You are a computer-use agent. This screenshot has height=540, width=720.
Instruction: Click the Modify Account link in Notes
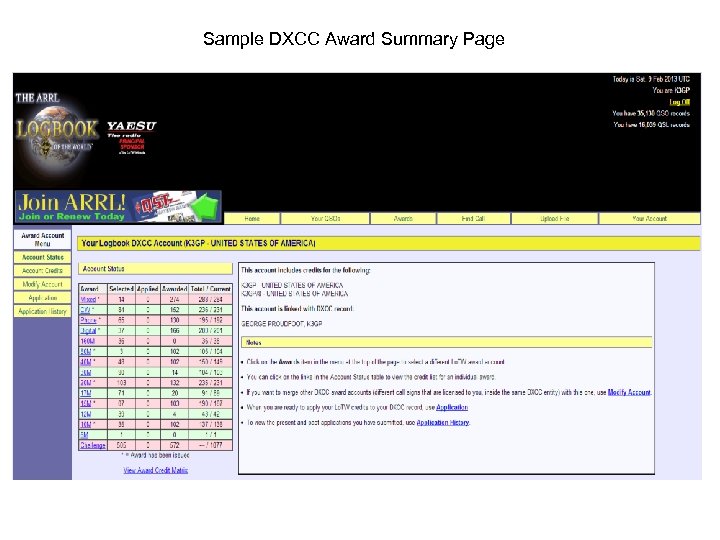pyautogui.click(x=629, y=392)
